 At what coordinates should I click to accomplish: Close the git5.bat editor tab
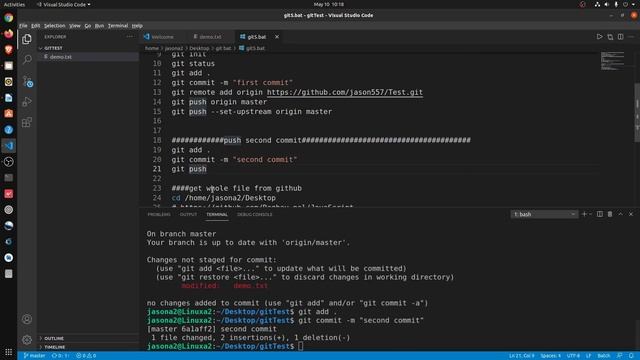point(277,37)
